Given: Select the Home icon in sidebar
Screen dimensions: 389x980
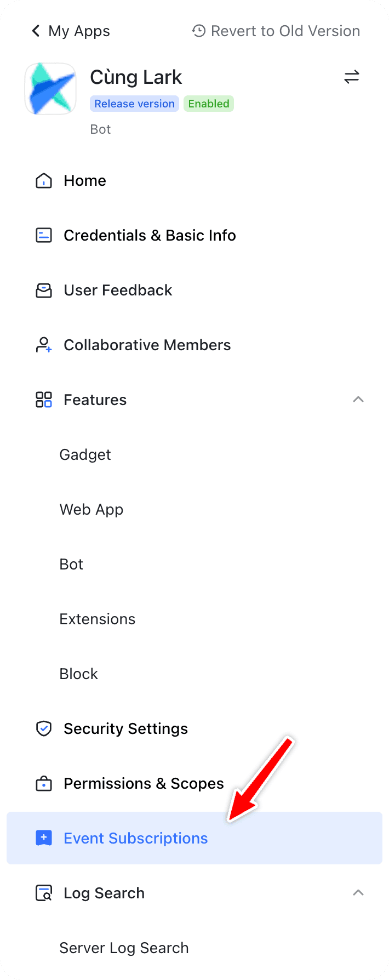Looking at the screenshot, I should pyautogui.click(x=43, y=180).
